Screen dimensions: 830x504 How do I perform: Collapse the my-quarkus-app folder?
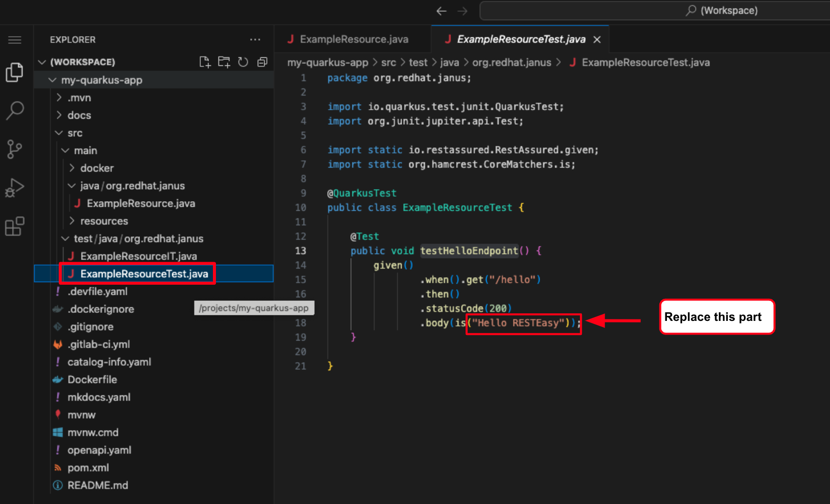click(154, 80)
